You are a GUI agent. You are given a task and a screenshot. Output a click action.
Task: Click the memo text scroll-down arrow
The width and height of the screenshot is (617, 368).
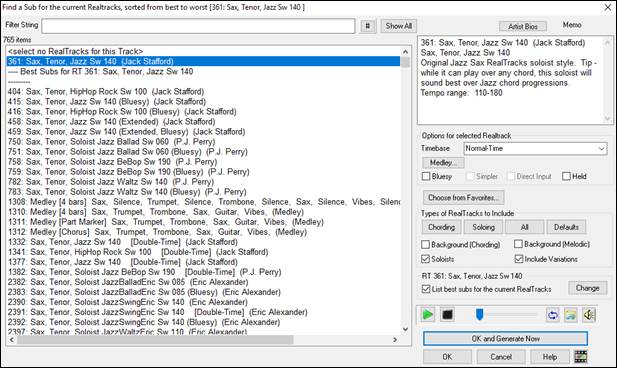coord(607,119)
